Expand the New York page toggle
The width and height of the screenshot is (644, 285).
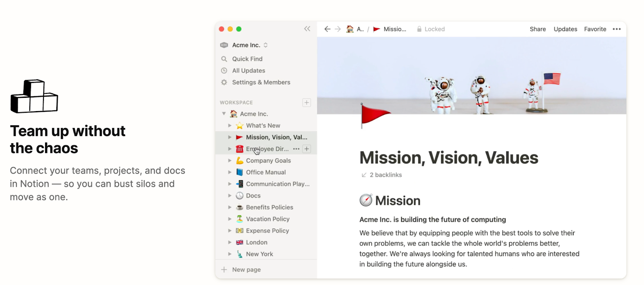click(x=230, y=254)
